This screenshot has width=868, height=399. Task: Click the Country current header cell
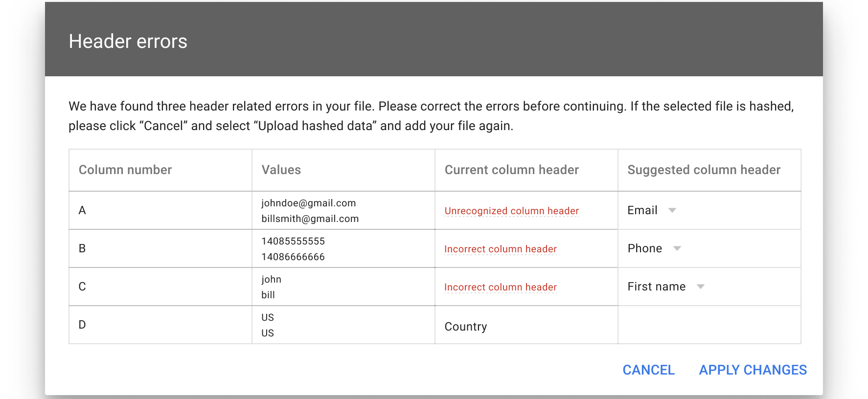coord(465,327)
